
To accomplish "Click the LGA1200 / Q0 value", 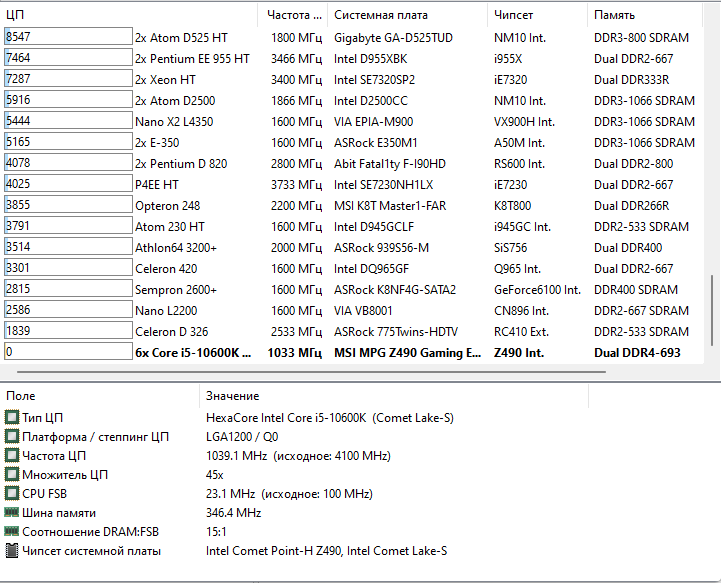I will pos(242,436).
